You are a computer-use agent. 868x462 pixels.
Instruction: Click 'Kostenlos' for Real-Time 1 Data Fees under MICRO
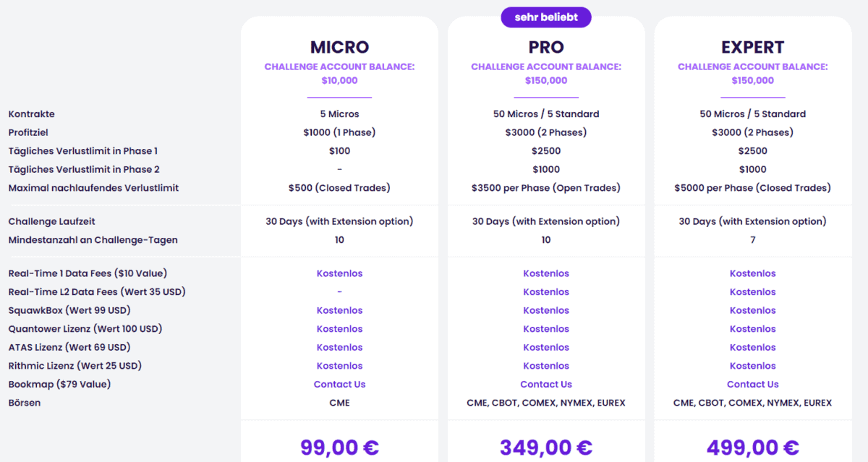pos(339,273)
